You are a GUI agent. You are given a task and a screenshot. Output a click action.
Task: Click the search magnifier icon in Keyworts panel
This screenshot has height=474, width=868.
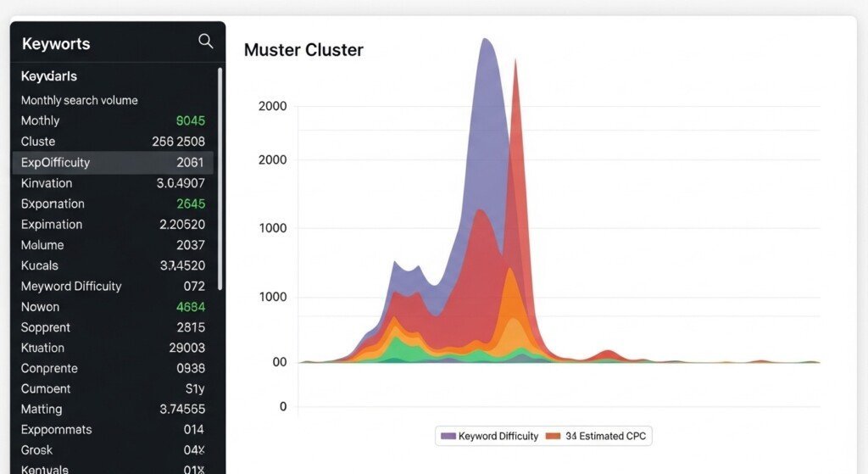point(205,42)
